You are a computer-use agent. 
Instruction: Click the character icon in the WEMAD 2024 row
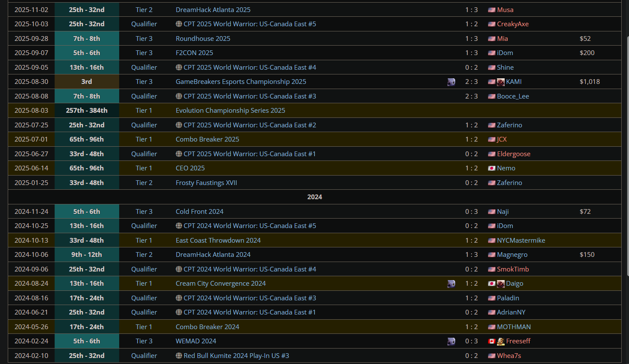[451, 341]
